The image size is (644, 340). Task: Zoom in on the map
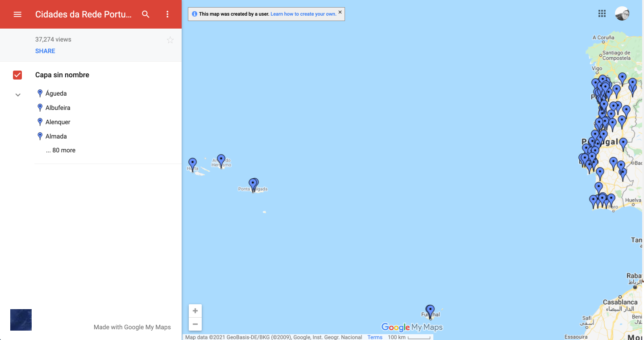[x=195, y=311]
